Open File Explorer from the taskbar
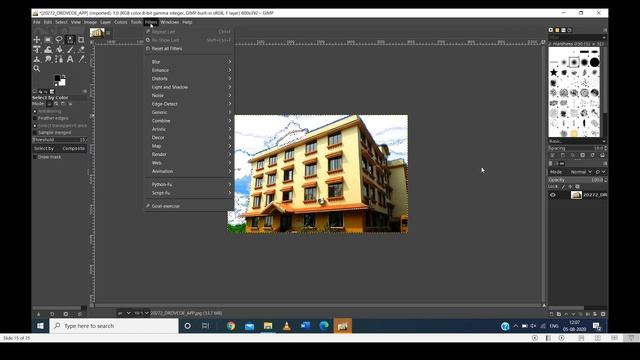Image resolution: width=640 pixels, height=360 pixels. (268, 326)
